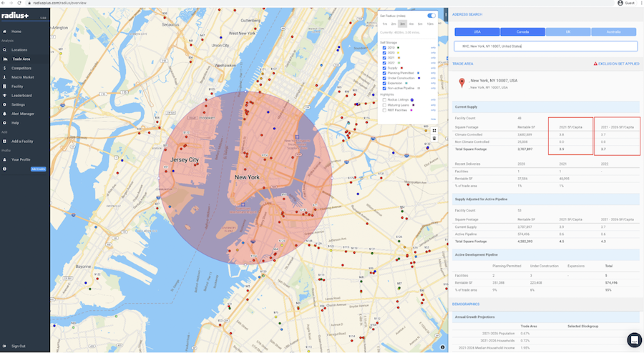Open the chat widget icon

[635, 340]
